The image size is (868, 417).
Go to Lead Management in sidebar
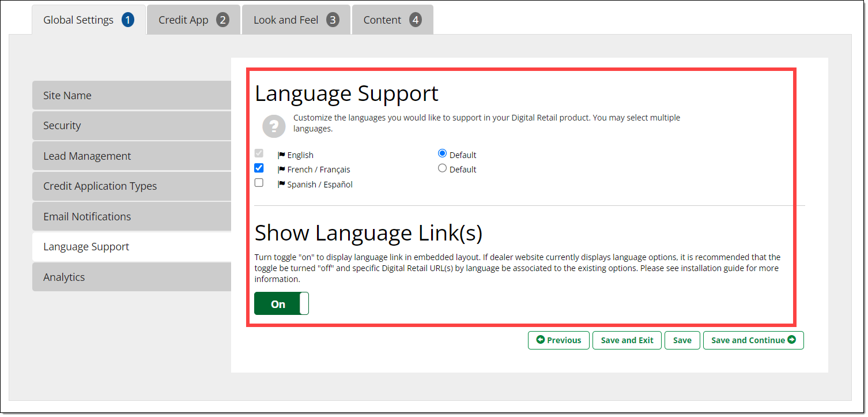[x=131, y=156]
